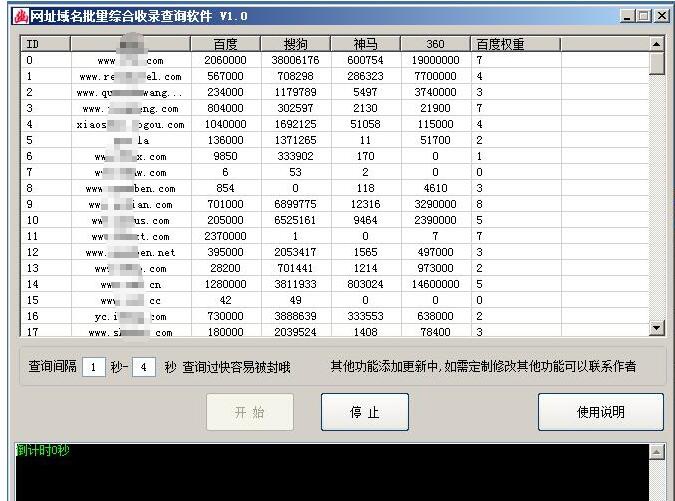
Task: Click 360 value 4610 in row 8
Action: click(x=435, y=188)
